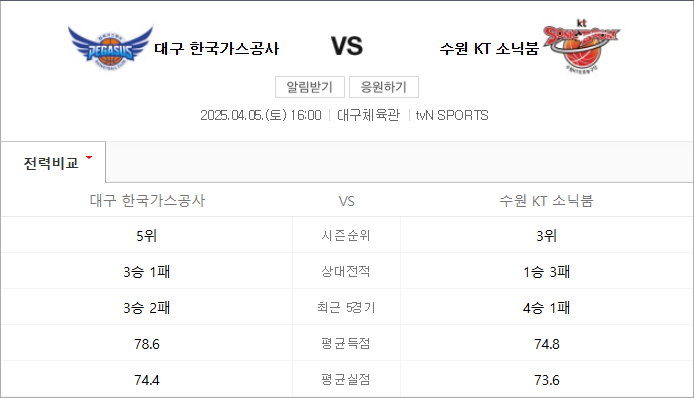The width and height of the screenshot is (694, 398).
Task: Click the 평균득점 row label
Action: coord(346,343)
